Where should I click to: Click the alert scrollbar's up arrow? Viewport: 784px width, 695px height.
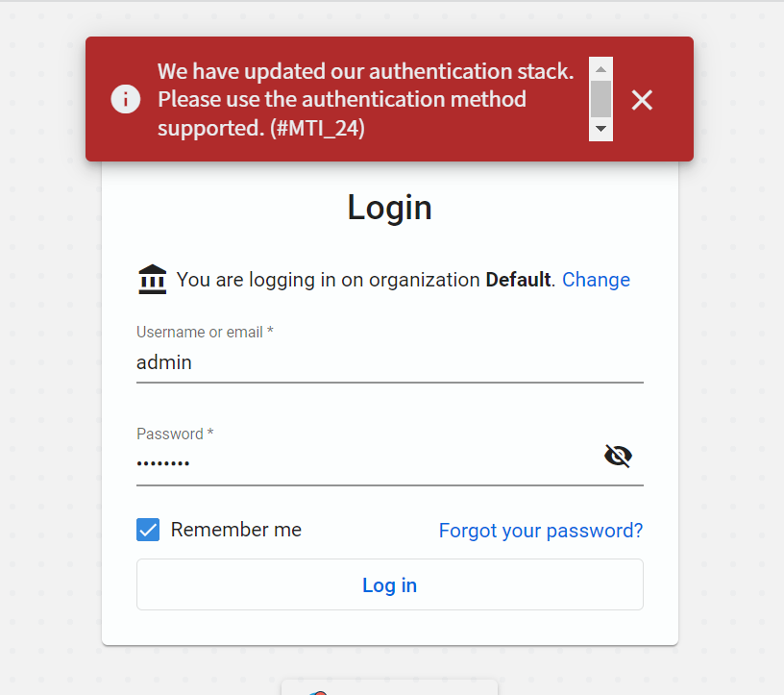601,69
